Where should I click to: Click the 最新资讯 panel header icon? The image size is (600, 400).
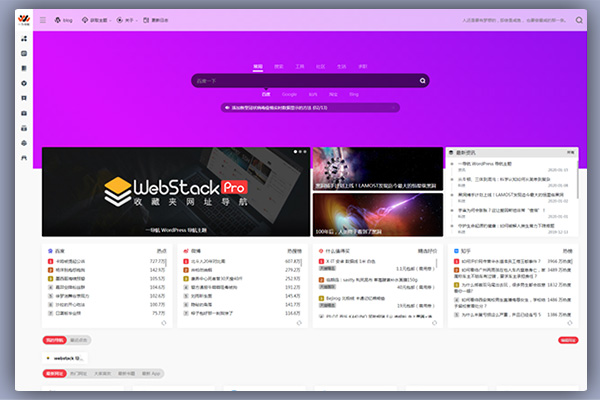451,153
